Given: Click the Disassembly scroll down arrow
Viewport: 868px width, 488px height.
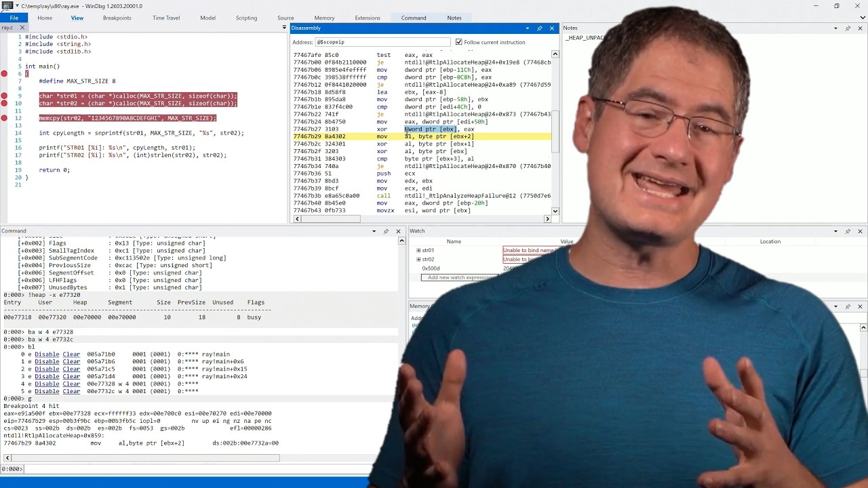Looking at the screenshot, I should coord(555,211).
